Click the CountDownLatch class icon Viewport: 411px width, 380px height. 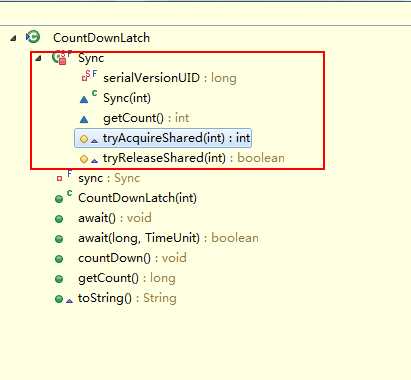click(33, 37)
